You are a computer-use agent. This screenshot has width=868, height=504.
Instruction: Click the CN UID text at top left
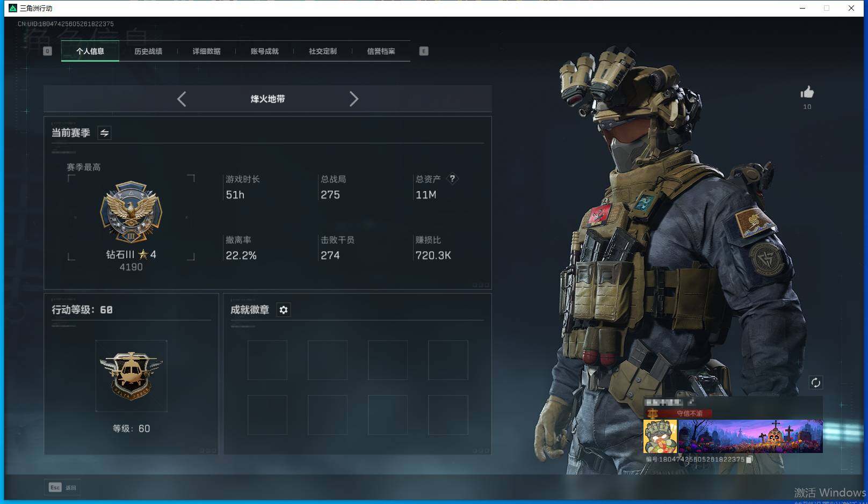tap(66, 24)
